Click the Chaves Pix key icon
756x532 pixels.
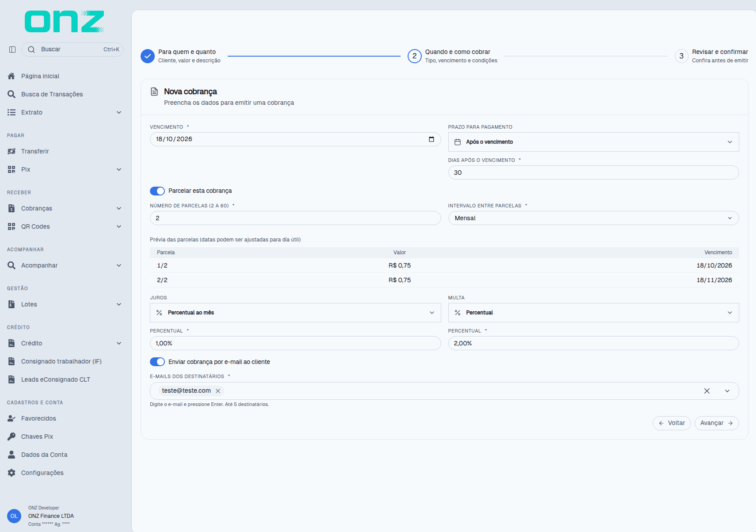click(11, 436)
